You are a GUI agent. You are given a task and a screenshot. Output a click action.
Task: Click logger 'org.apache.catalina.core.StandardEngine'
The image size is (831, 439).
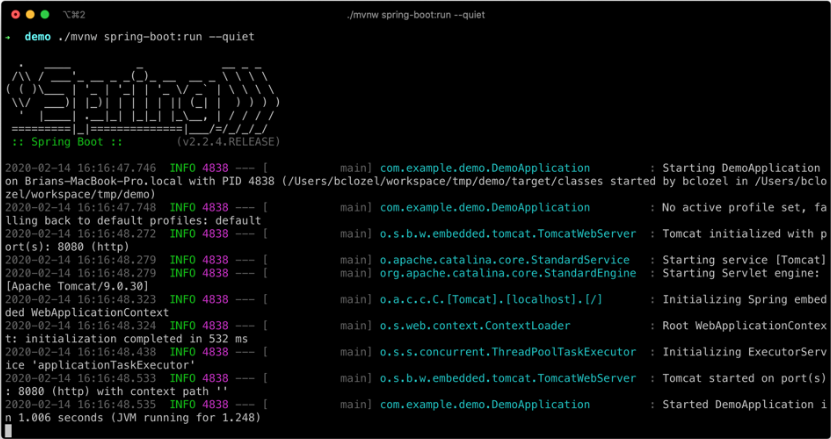[x=508, y=273]
